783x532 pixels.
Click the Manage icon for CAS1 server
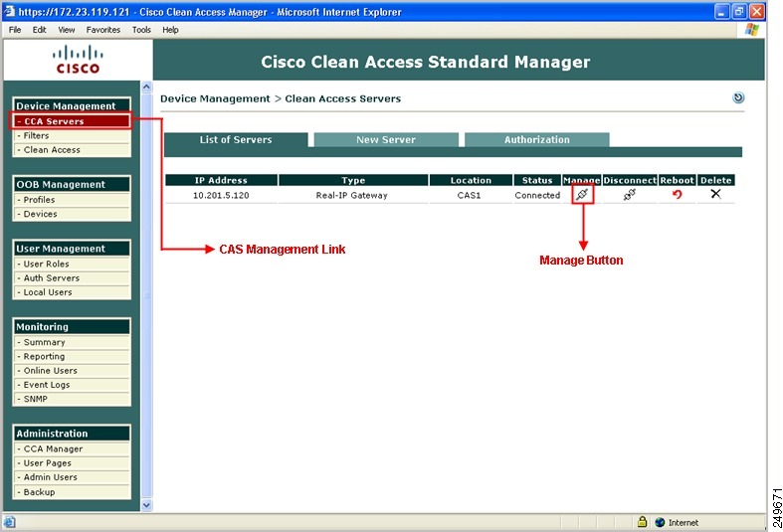[582, 194]
